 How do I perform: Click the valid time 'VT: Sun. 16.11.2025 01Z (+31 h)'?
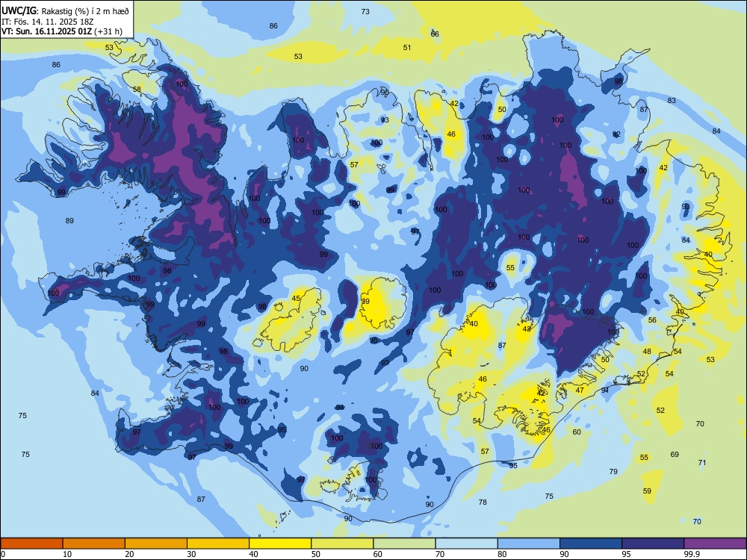point(62,31)
